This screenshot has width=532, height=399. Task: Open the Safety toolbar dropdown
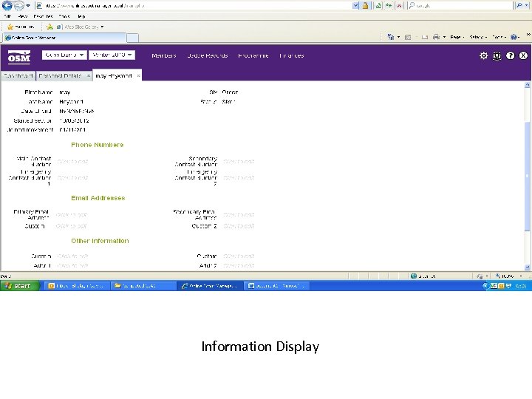[x=478, y=37]
